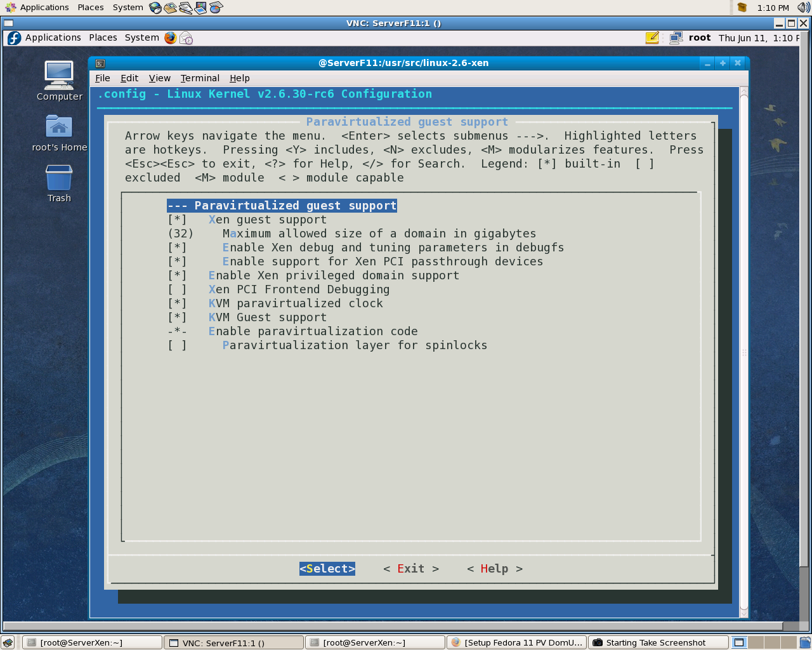The width and height of the screenshot is (812, 650).
Task: Click the 1:10 PM clock on outer panel
Action: [x=773, y=8]
